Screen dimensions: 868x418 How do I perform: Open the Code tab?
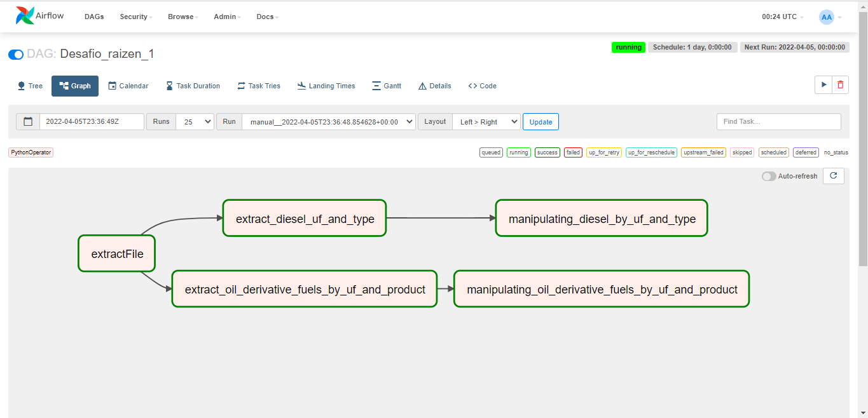tap(483, 86)
